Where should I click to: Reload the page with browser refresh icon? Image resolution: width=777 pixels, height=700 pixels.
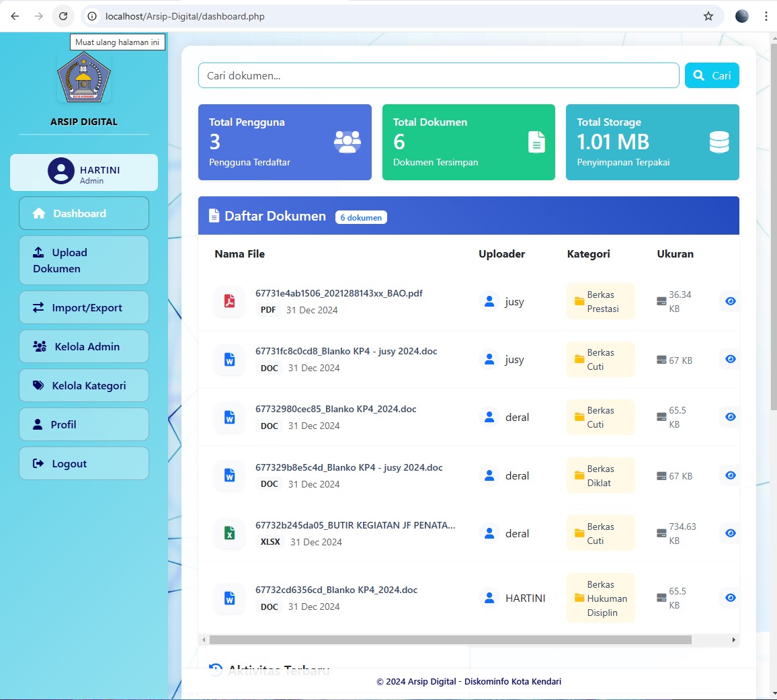click(63, 16)
